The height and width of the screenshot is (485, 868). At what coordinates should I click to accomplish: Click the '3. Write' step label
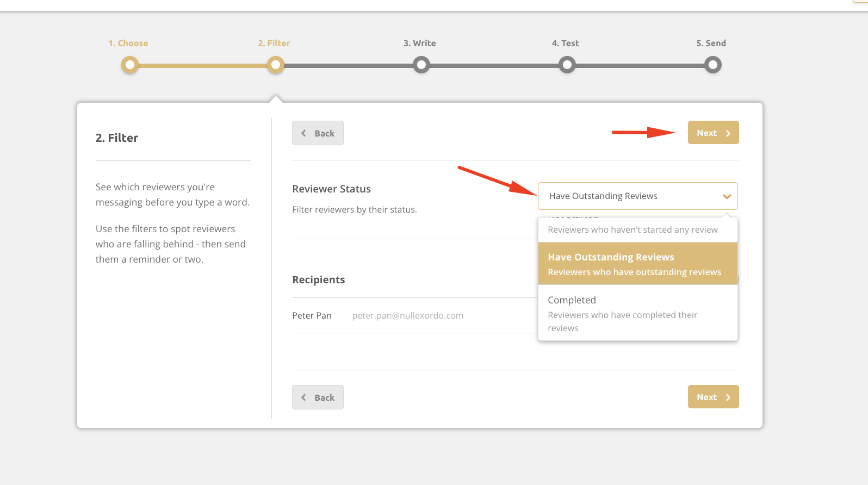click(x=420, y=43)
